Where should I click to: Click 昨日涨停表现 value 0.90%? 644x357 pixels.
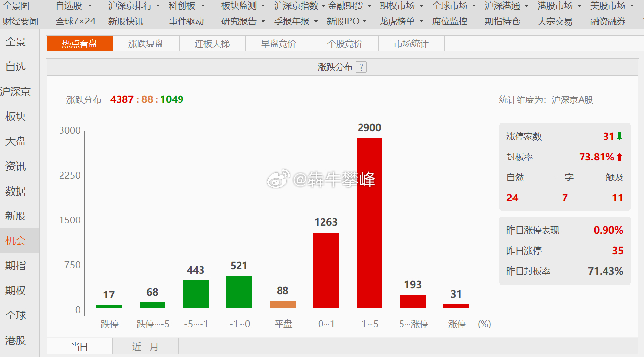click(x=608, y=230)
